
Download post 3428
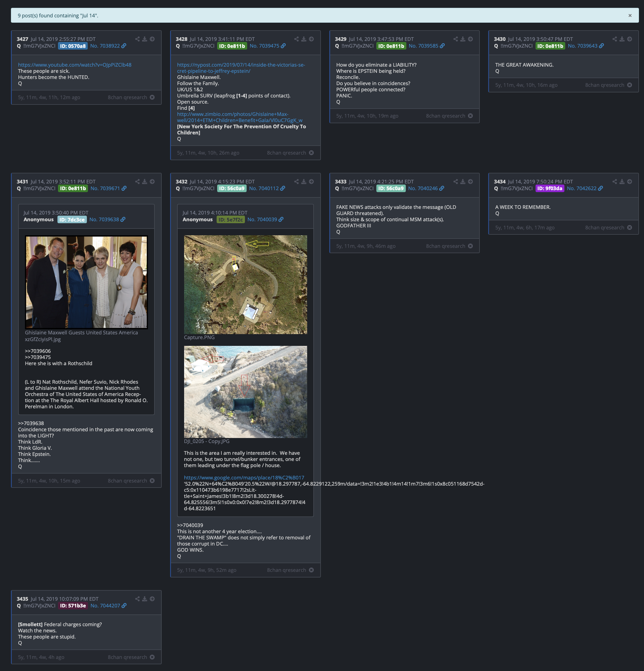tap(304, 39)
